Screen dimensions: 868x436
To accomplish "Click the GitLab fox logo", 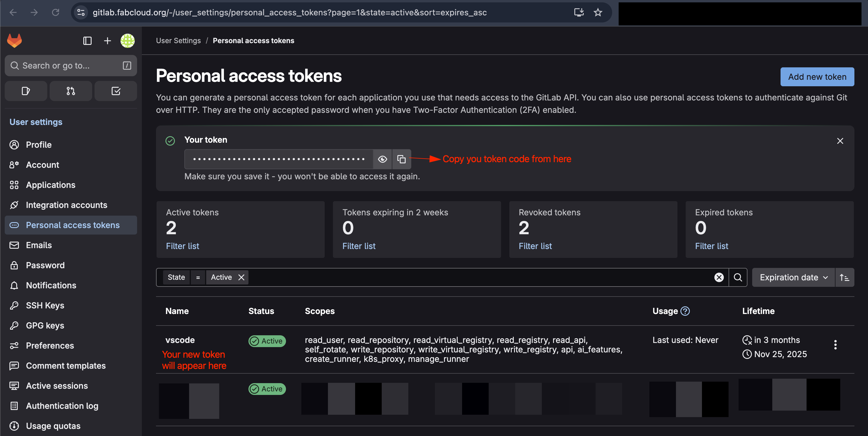I will point(14,40).
